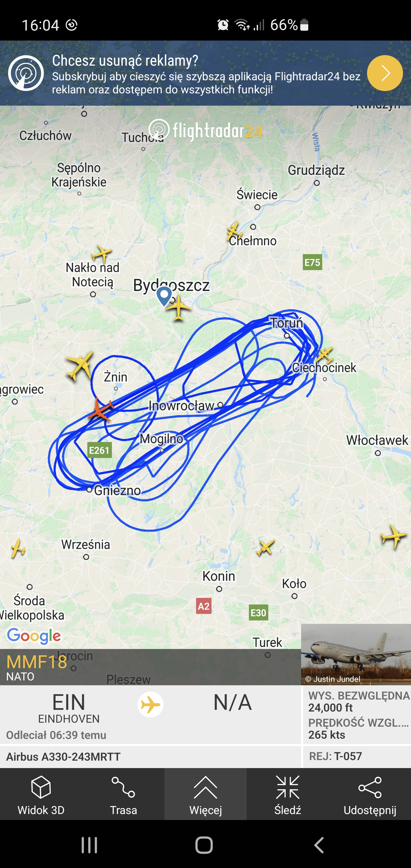This screenshot has width=411, height=868.
Task: Open the aircraft photo by Justin Jundel
Action: point(356,654)
